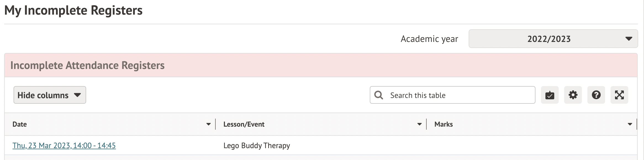Screen dimensions: 644x160
Task: Click the My Incomplete Registers heading
Action: click(73, 10)
